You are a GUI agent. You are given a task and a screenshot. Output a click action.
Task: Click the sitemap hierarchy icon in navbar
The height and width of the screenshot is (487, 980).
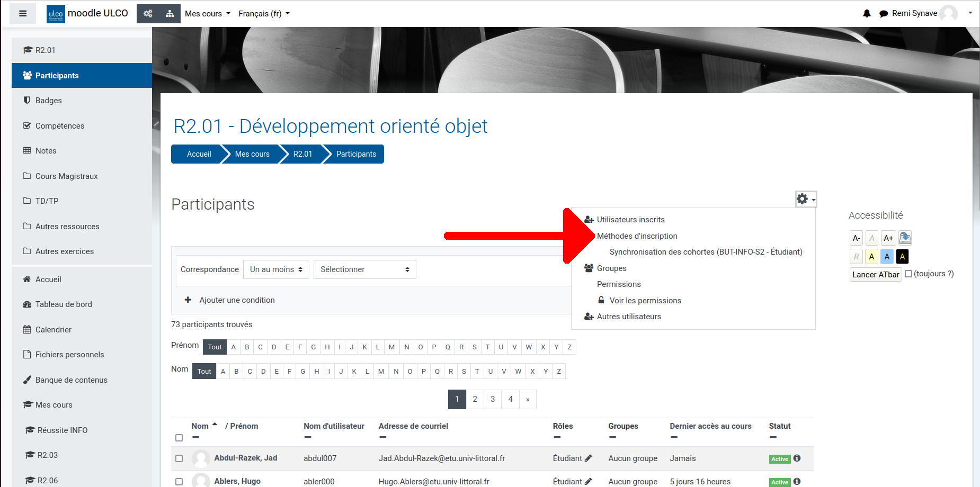pyautogui.click(x=170, y=14)
